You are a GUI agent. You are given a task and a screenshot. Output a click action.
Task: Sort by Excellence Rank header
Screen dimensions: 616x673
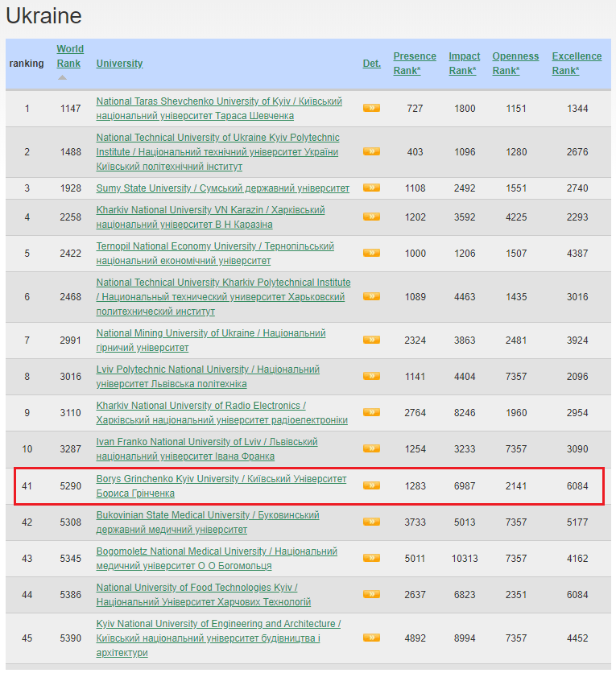point(577,64)
